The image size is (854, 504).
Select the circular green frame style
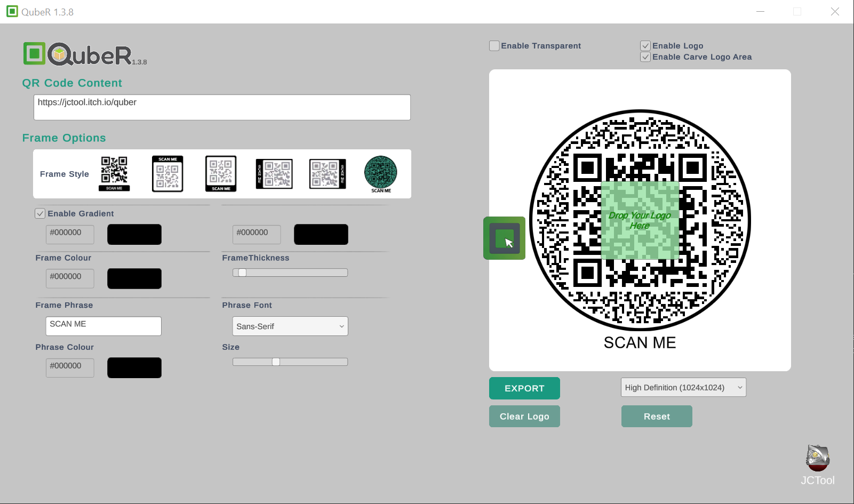coord(381,174)
